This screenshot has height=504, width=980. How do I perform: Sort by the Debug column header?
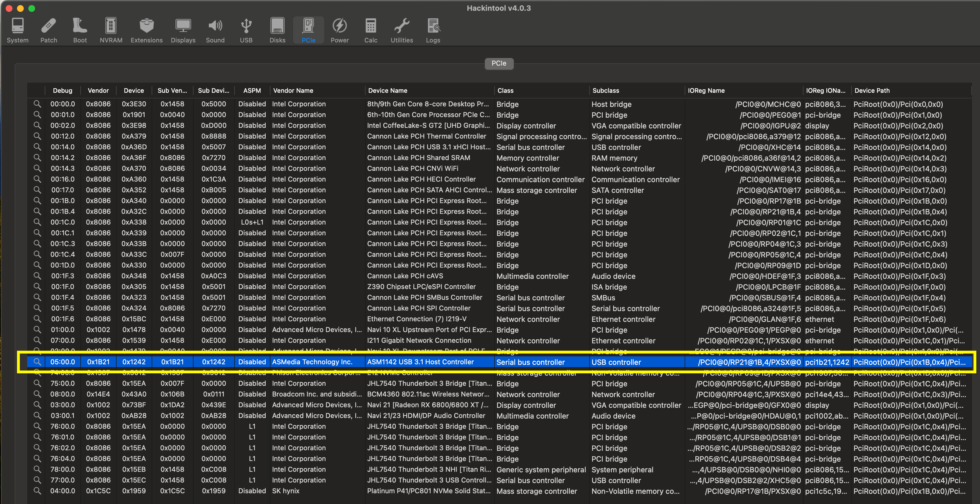point(63,91)
